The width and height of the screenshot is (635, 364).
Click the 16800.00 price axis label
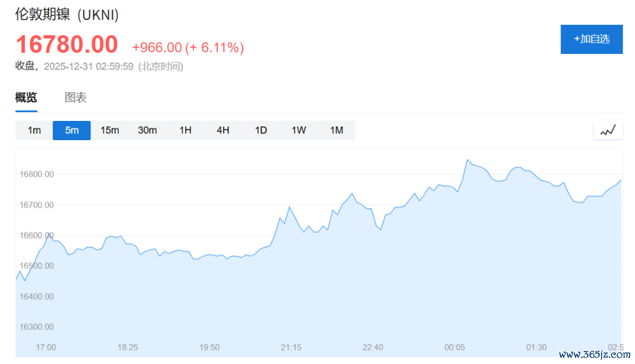pyautogui.click(x=37, y=174)
